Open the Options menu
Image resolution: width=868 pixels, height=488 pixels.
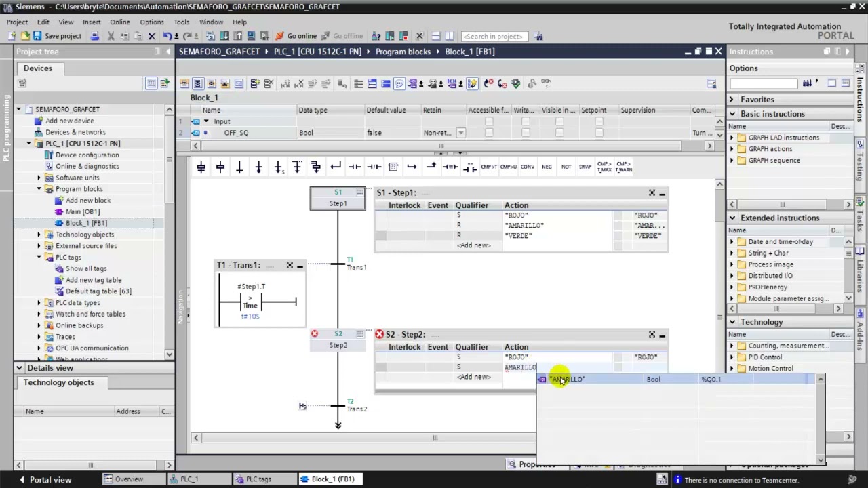click(152, 22)
